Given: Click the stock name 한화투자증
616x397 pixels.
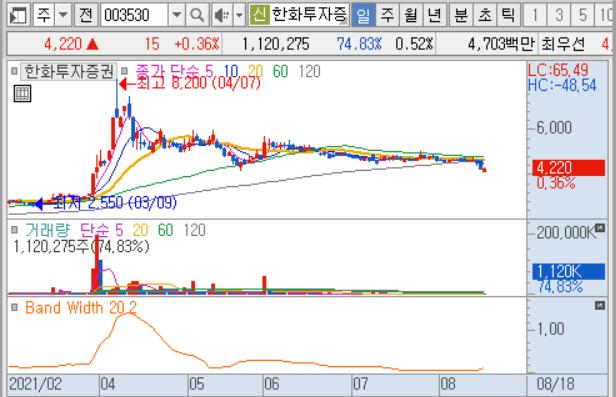Looking at the screenshot, I should click(310, 15).
